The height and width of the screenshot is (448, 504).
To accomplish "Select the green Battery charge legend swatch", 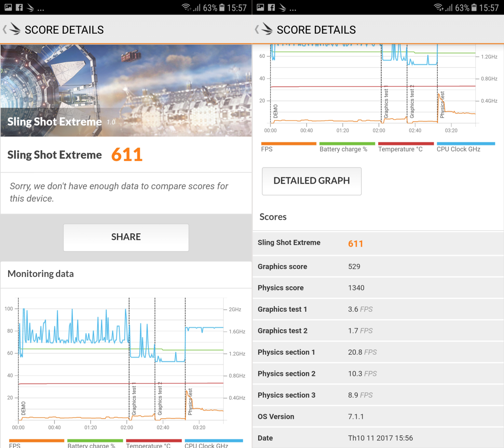I will tap(347, 143).
